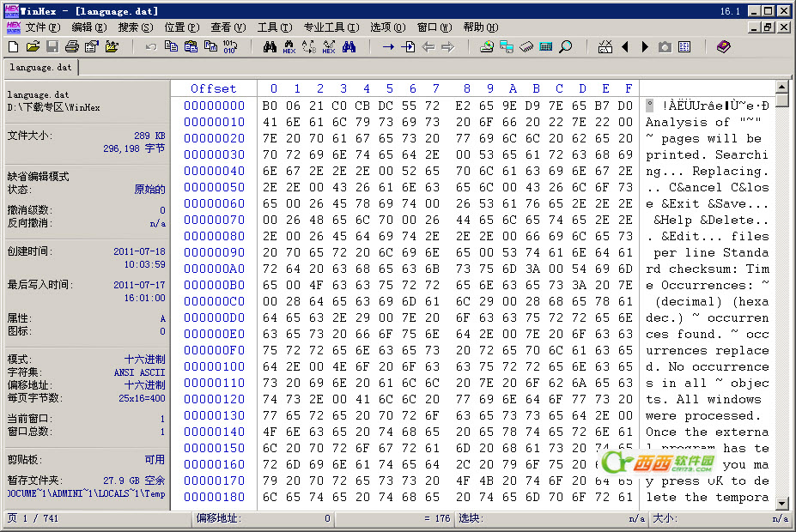Click the Copy Block icon

pos(171,47)
